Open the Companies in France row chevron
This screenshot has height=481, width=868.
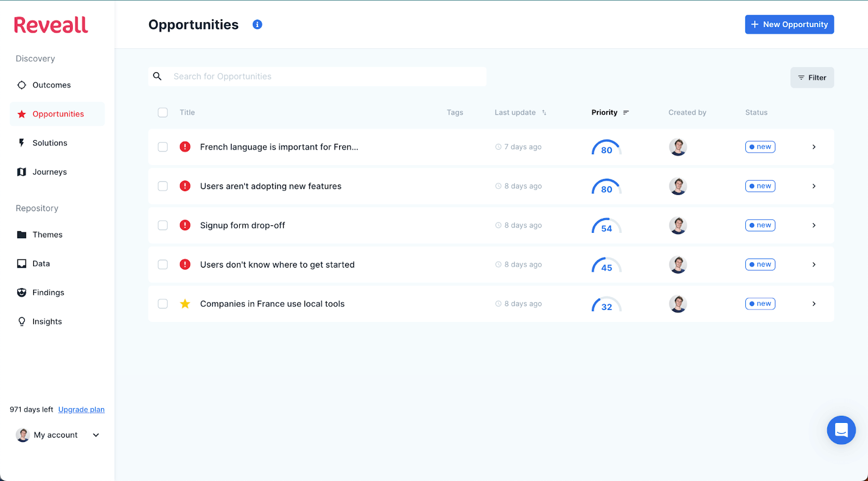[x=814, y=304]
